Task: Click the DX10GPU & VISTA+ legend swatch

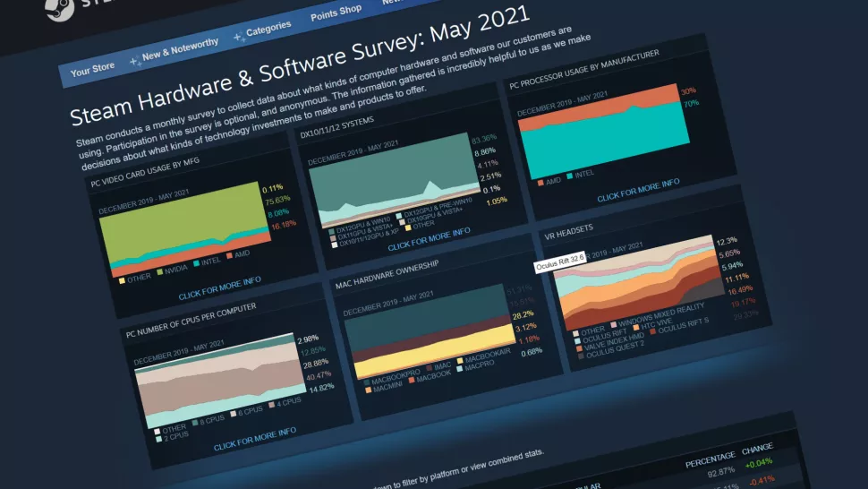Action: [402, 222]
